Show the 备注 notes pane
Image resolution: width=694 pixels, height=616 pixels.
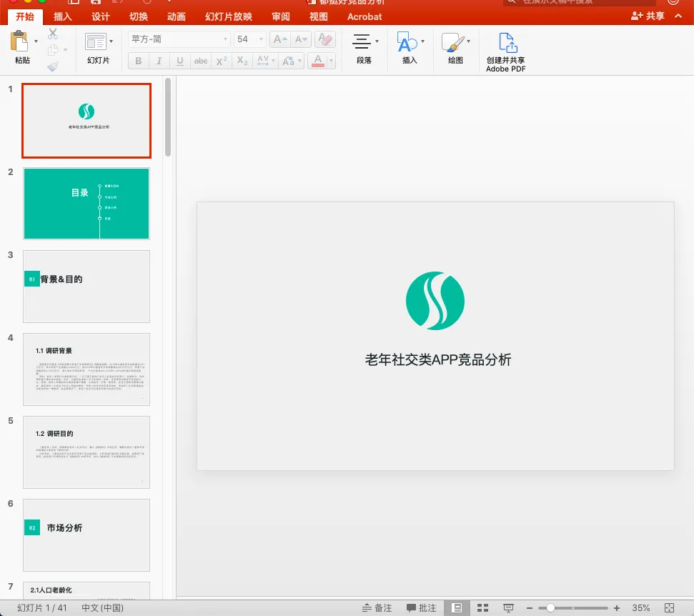377,607
